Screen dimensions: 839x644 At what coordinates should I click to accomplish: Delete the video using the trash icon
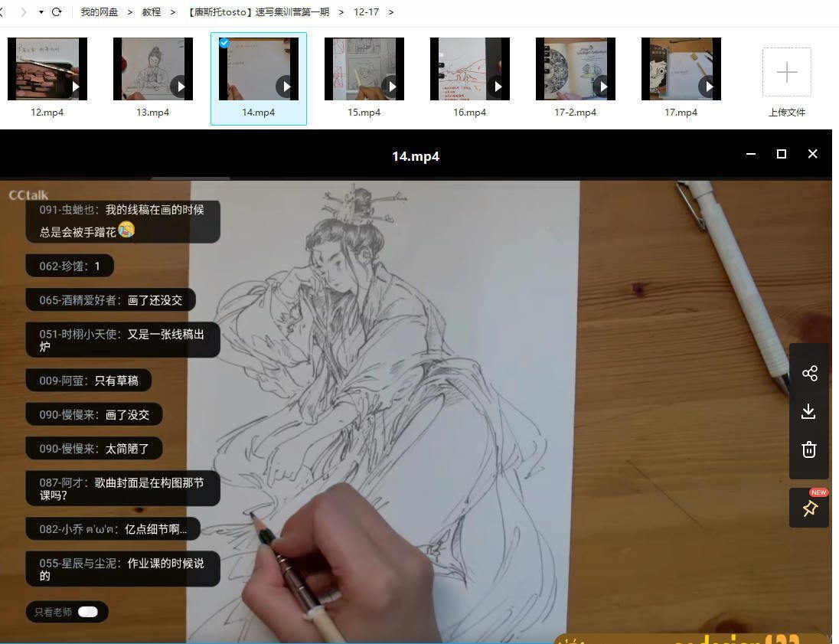click(809, 449)
